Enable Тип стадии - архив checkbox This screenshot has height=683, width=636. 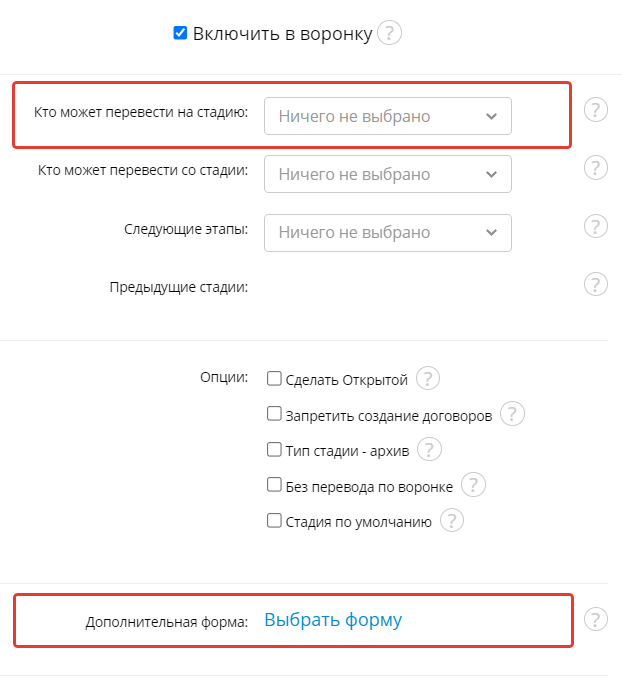click(x=274, y=450)
